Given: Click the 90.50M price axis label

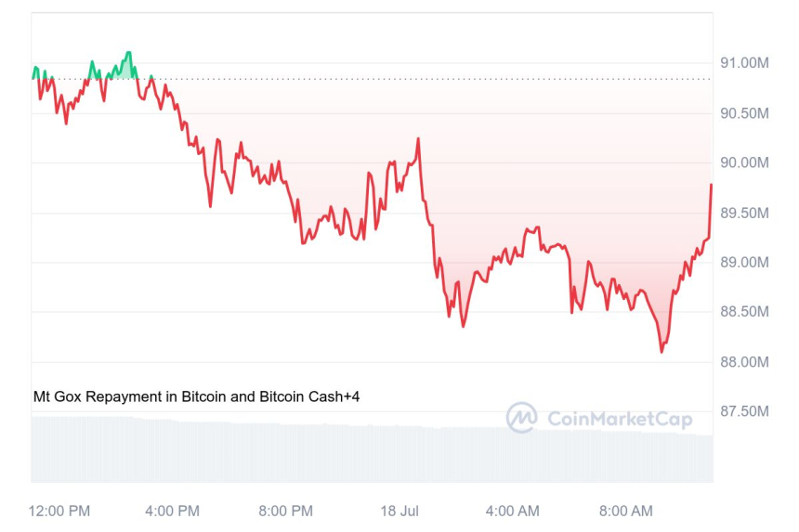Looking at the screenshot, I should [x=744, y=113].
